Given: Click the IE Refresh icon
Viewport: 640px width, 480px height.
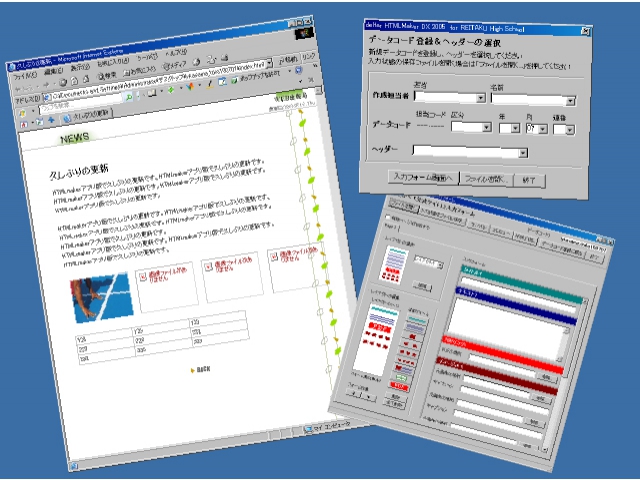Looking at the screenshot, I should click(x=74, y=80).
